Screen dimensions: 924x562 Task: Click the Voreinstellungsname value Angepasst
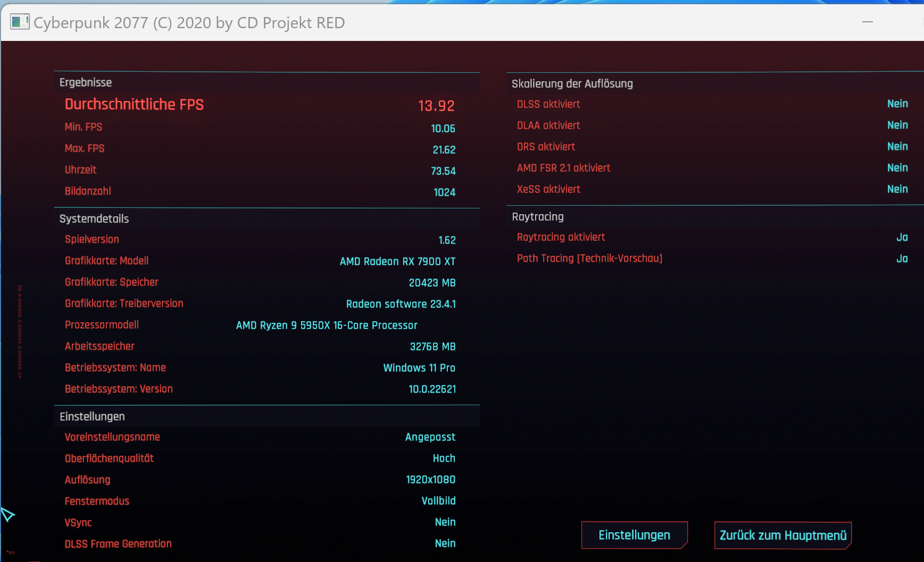point(430,438)
